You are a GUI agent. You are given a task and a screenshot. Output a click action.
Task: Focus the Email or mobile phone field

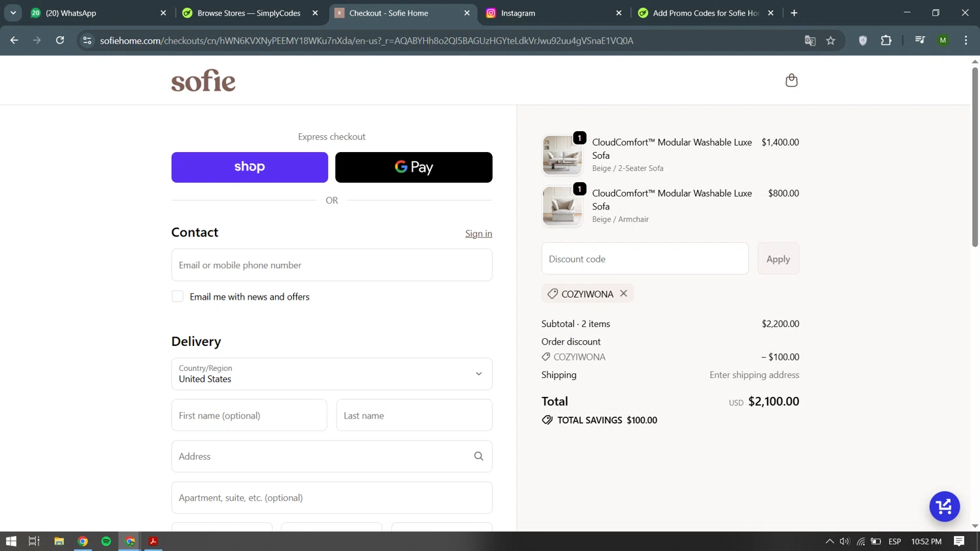[x=332, y=265]
